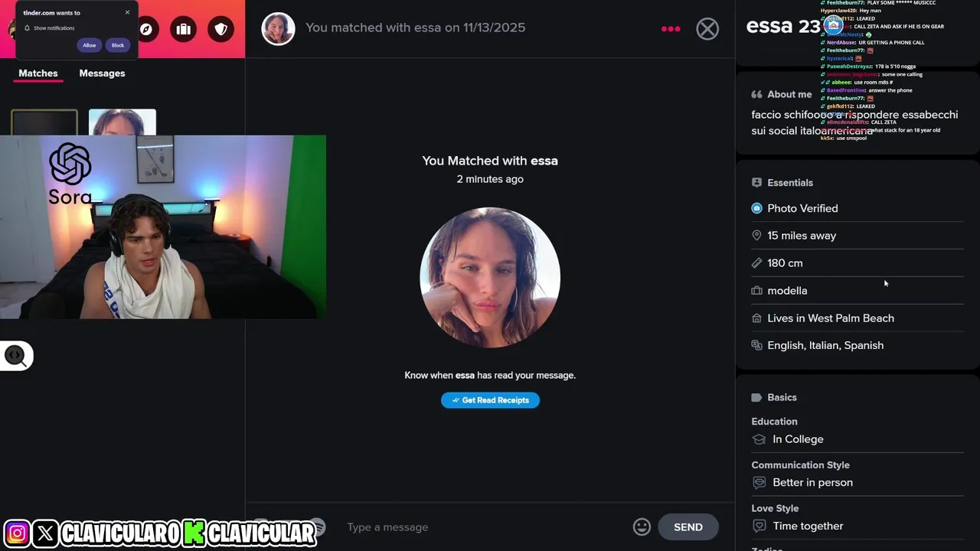980x551 pixels.
Task: Block tinder.com notifications
Action: 118,45
